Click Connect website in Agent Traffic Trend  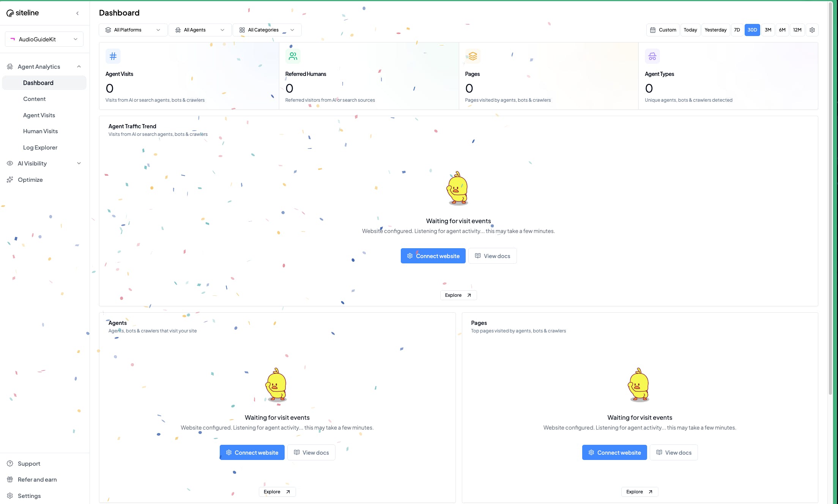(433, 256)
